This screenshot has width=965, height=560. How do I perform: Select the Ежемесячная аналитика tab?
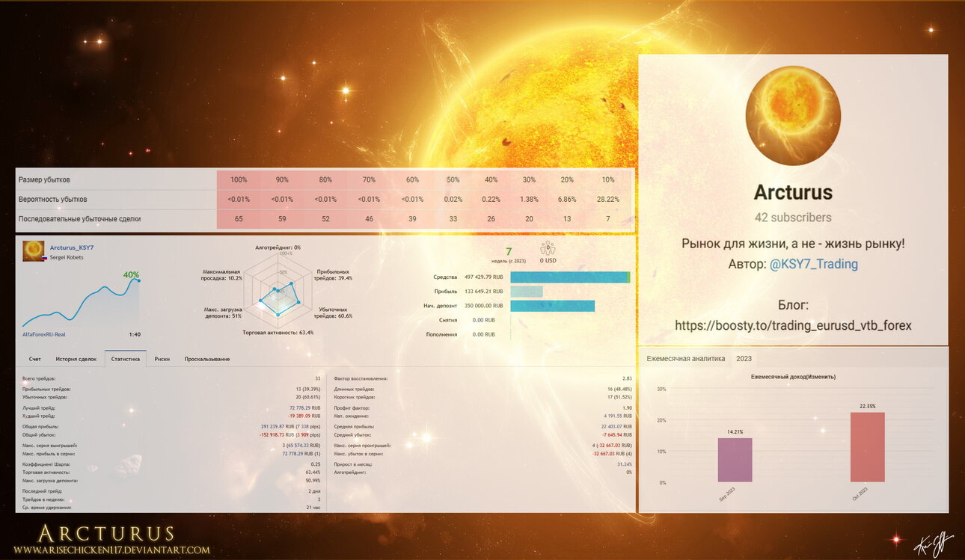click(x=686, y=359)
